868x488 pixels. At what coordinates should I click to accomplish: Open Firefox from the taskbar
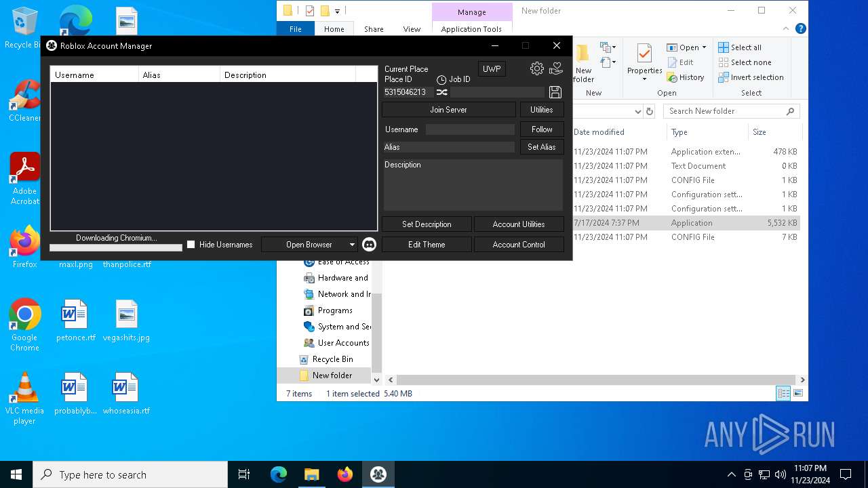coord(345,474)
